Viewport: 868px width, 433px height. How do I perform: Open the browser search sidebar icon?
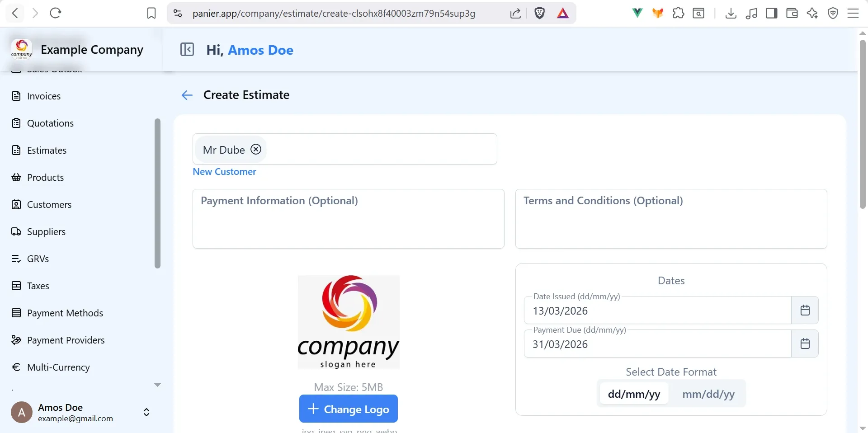698,14
